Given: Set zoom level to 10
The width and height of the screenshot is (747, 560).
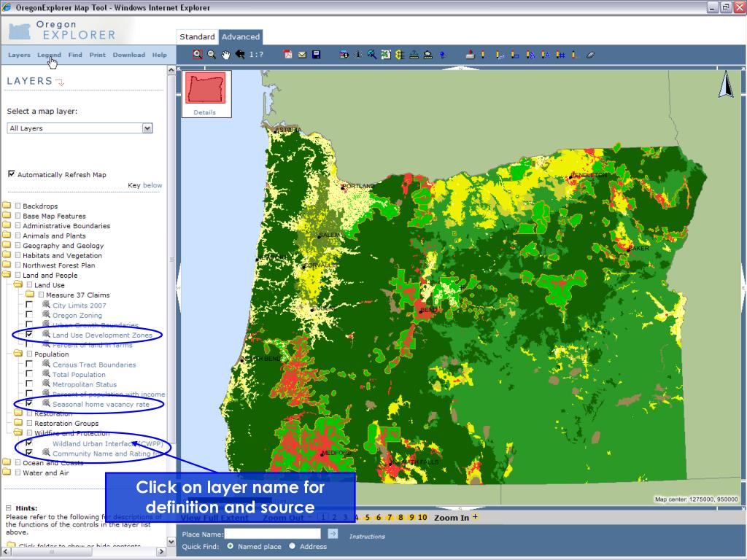Looking at the screenshot, I should coord(422,517).
